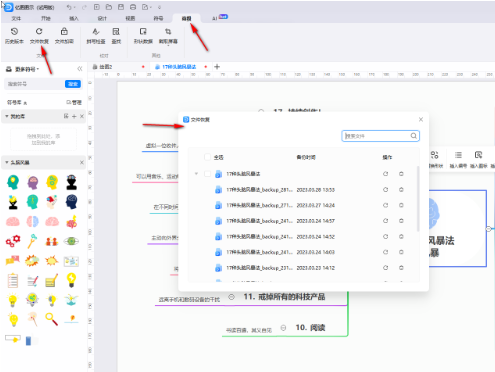This screenshot has width=495, height=372.
Task: Delete the backup dated 2023.03.24 14:52
Action: click(x=401, y=236)
